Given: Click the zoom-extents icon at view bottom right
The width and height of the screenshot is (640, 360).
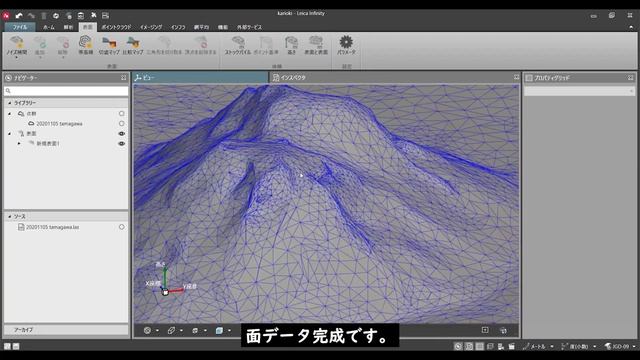Looking at the screenshot, I should click(x=485, y=330).
